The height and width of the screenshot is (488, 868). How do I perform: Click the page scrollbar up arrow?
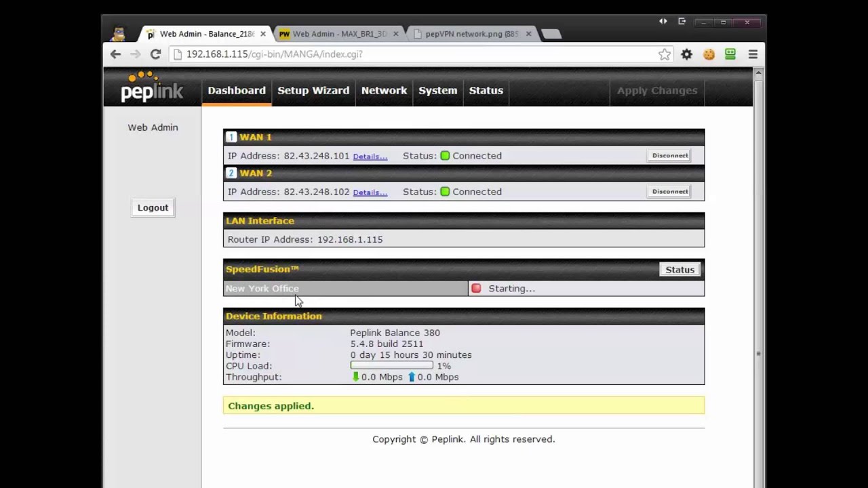pos(759,72)
